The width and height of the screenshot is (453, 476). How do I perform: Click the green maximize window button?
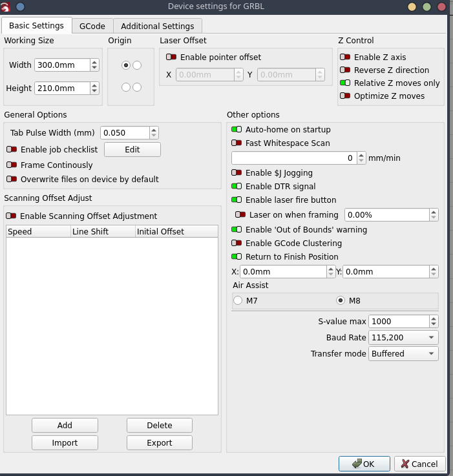click(427, 6)
